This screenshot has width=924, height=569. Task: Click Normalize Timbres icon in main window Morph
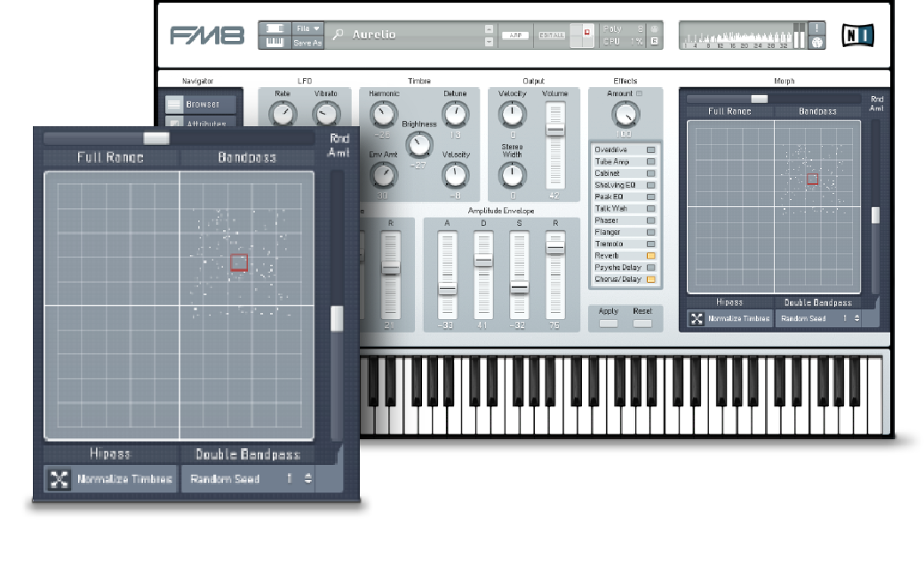coord(697,318)
